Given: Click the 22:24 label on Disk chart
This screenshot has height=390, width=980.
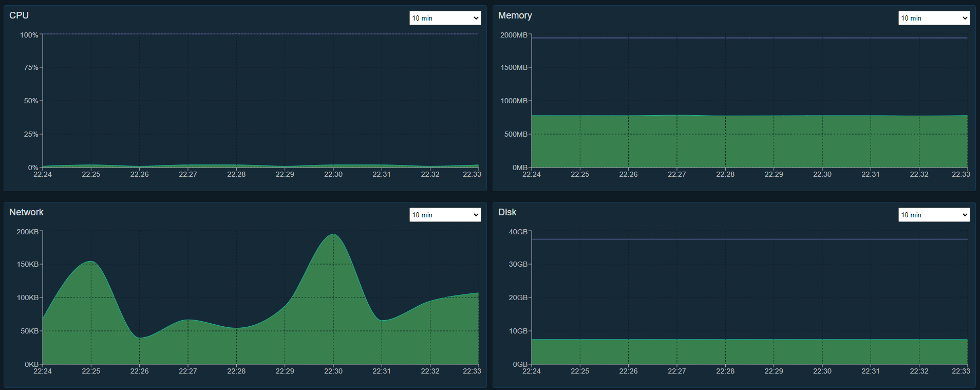Looking at the screenshot, I should tap(532, 371).
